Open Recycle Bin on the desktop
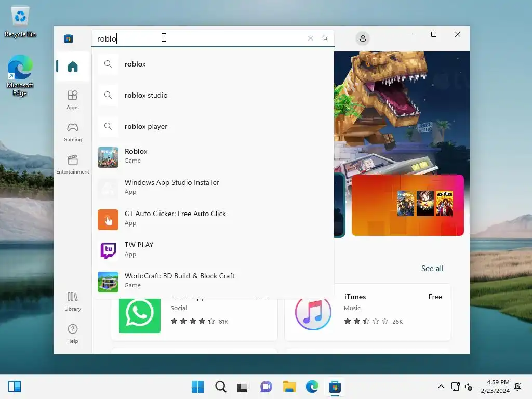 point(20,22)
